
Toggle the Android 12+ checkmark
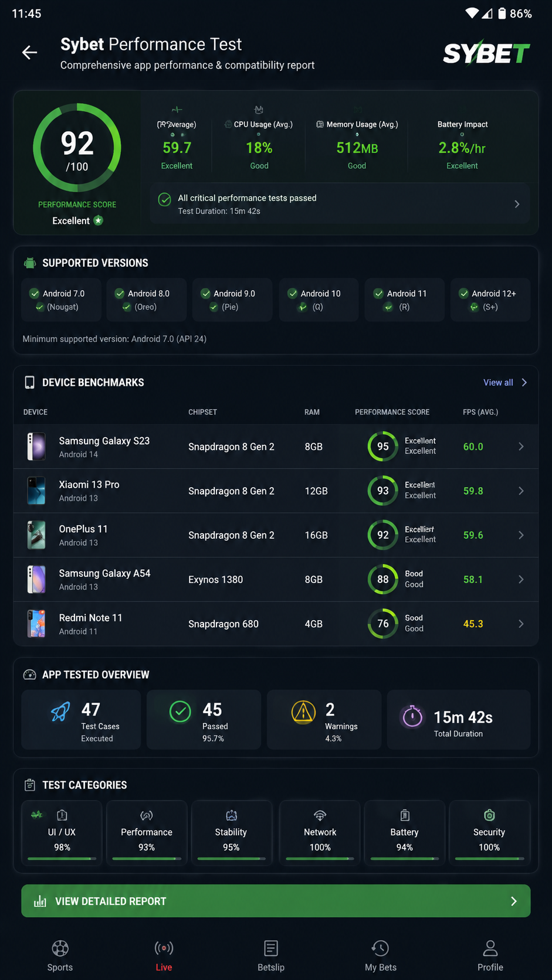[463, 294]
